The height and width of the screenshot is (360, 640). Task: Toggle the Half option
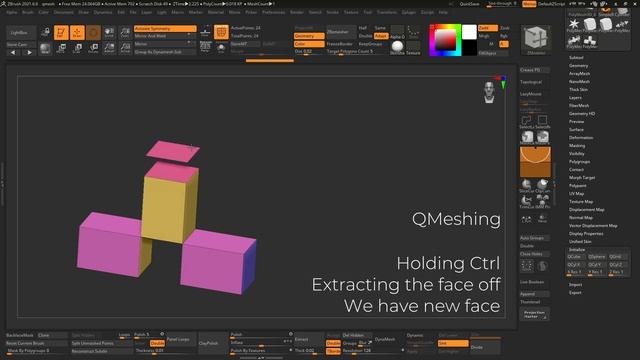(x=363, y=28)
